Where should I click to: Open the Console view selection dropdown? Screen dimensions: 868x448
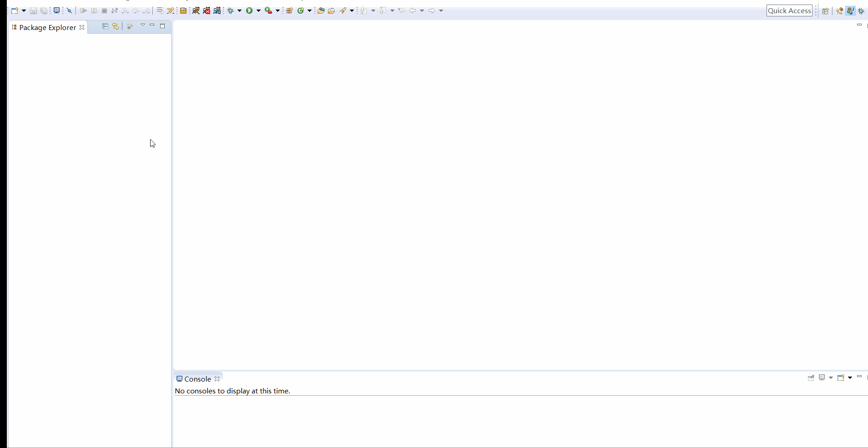click(831, 378)
